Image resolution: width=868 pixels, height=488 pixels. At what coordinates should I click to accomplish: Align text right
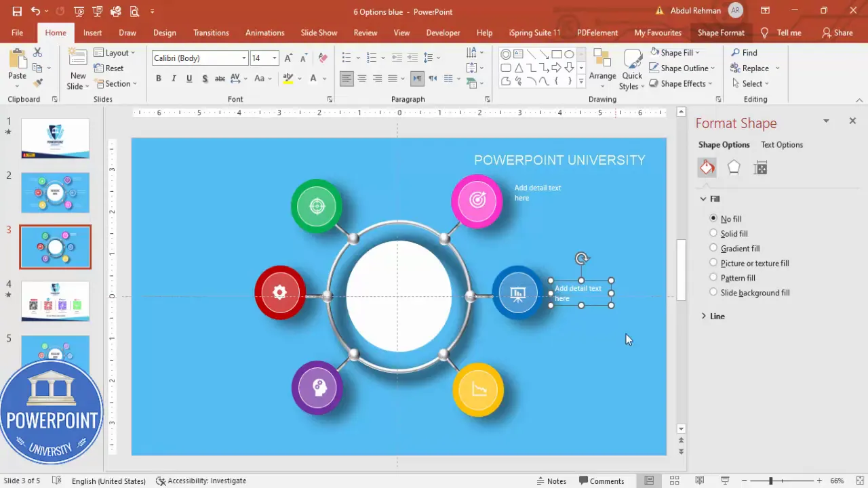377,79
